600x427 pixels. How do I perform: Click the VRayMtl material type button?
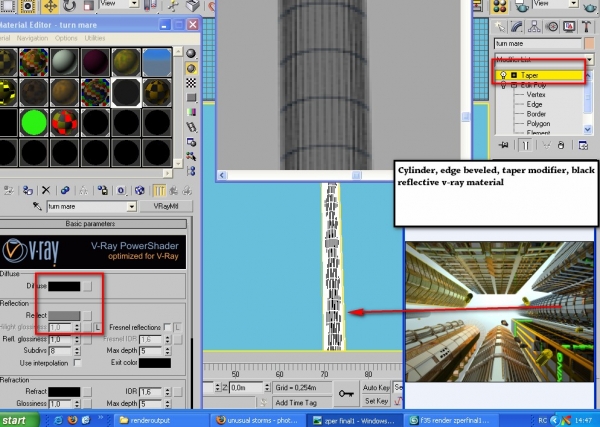point(166,206)
